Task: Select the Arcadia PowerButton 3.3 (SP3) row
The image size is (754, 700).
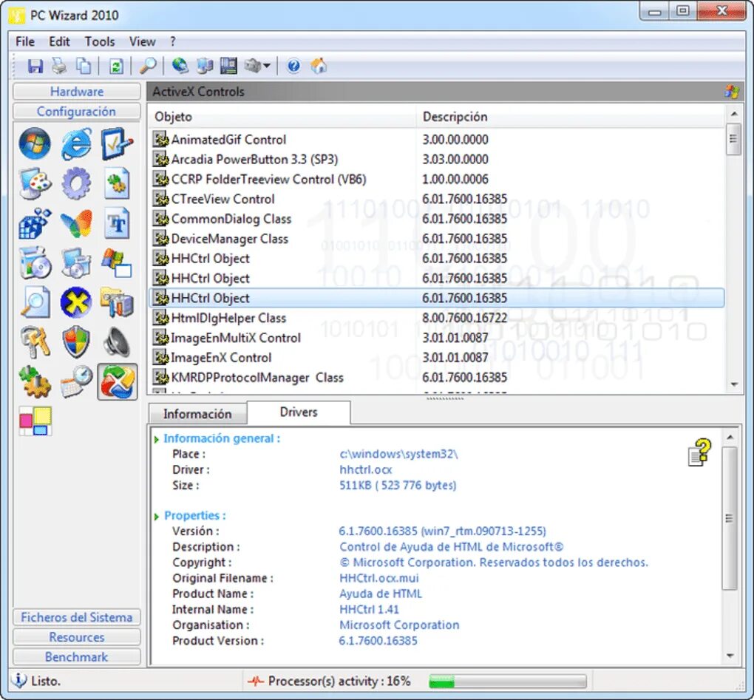Action: point(437,159)
